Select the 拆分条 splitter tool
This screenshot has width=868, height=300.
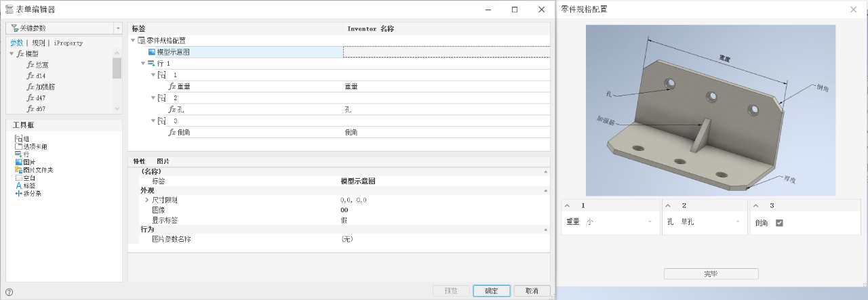28,194
